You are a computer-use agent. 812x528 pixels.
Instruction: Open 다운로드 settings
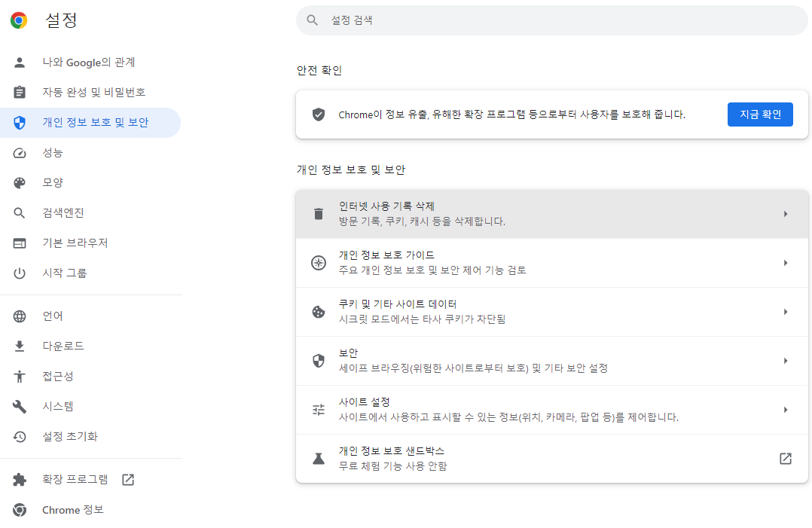point(90,346)
